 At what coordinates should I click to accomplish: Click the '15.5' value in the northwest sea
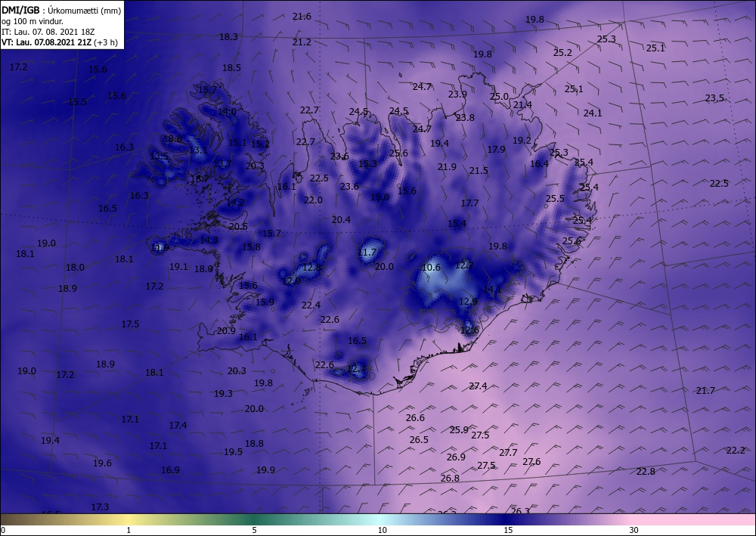(x=77, y=102)
